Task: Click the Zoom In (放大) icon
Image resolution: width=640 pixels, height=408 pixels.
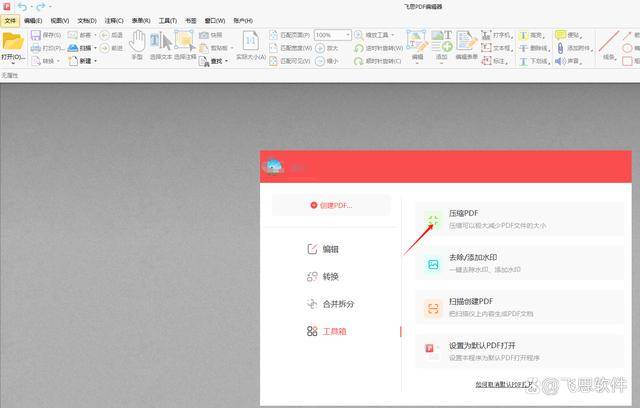Action: 320,48
